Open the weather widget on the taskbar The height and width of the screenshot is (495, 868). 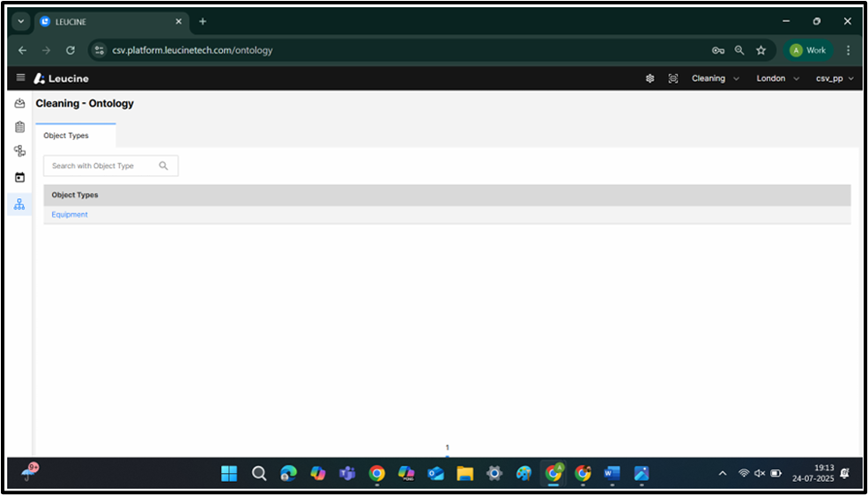click(29, 472)
